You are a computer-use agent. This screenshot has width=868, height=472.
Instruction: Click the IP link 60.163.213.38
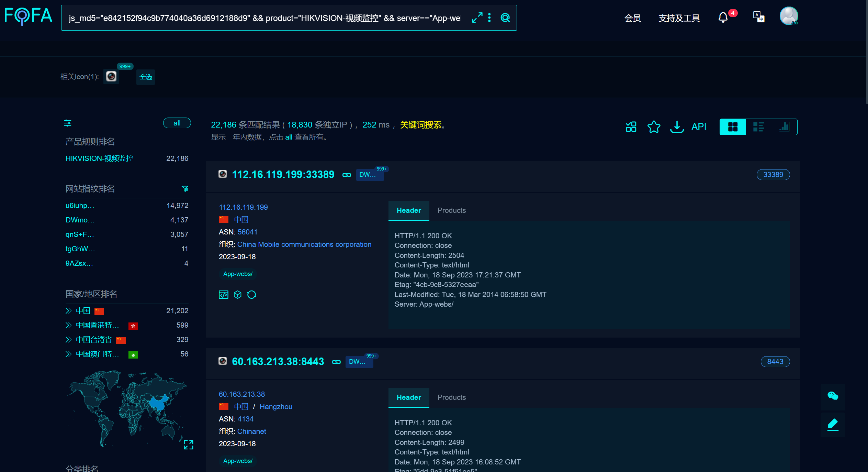coord(242,394)
